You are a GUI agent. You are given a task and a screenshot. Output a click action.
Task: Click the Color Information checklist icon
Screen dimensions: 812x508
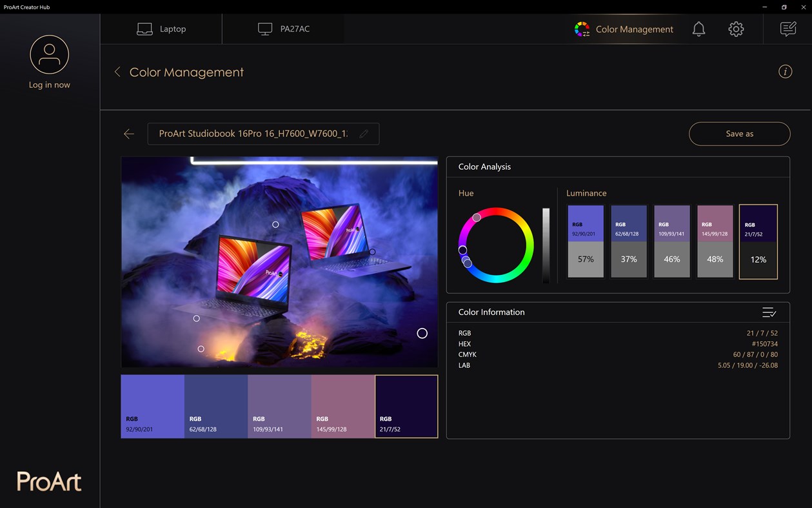(x=769, y=312)
